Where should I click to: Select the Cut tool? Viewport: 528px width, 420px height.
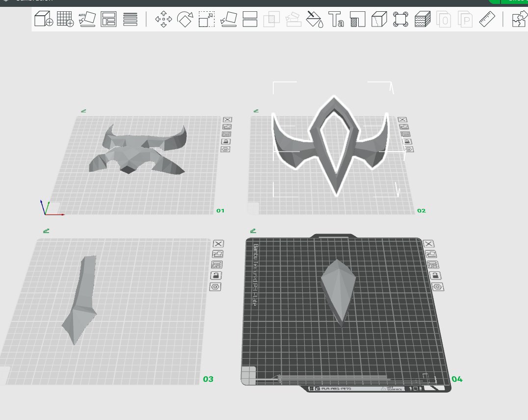[x=250, y=19]
